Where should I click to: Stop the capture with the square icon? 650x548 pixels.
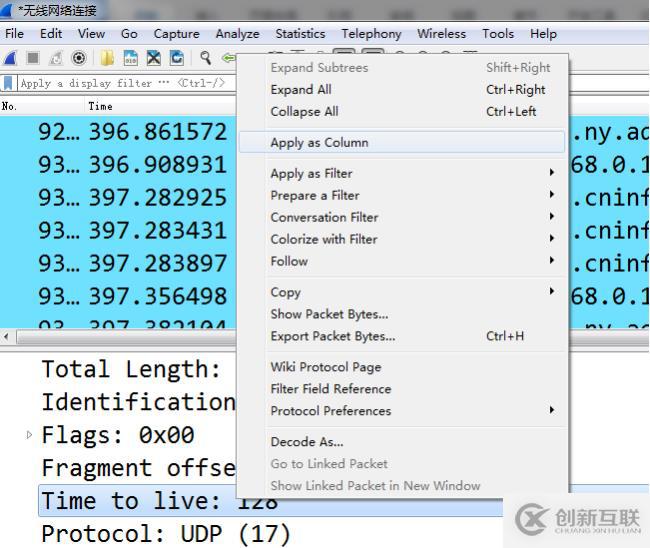pos(33,58)
